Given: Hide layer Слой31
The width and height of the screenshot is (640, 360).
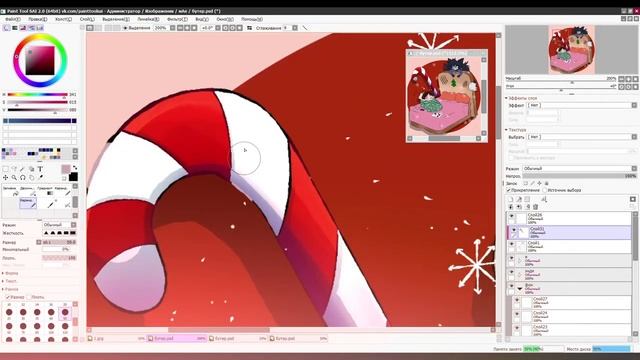Looking at the screenshot, I should [x=514, y=230].
